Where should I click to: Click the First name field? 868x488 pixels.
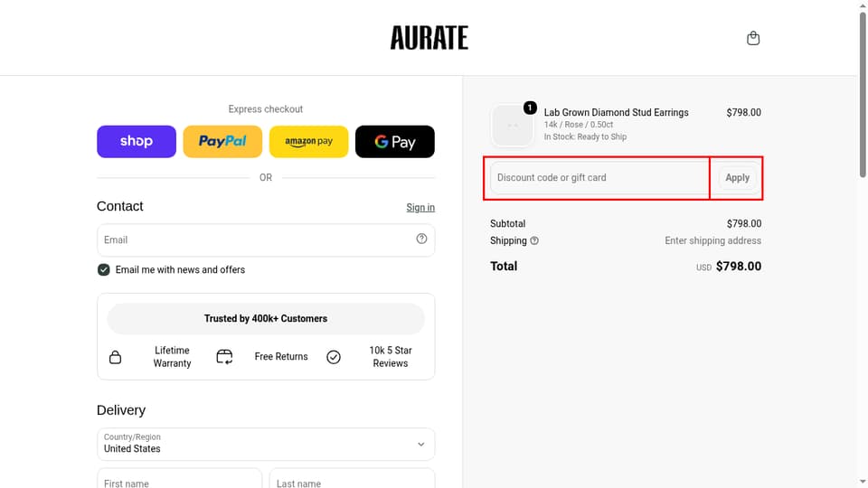tap(179, 480)
